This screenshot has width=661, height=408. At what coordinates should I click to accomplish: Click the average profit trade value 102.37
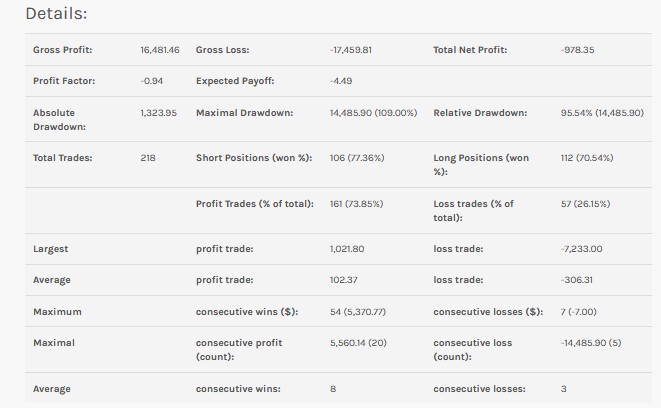click(x=343, y=280)
